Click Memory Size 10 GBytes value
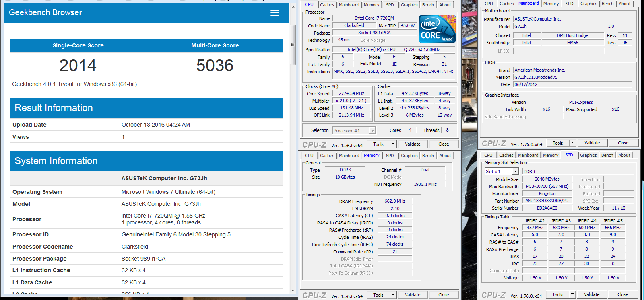644x300 pixels. pos(345,177)
